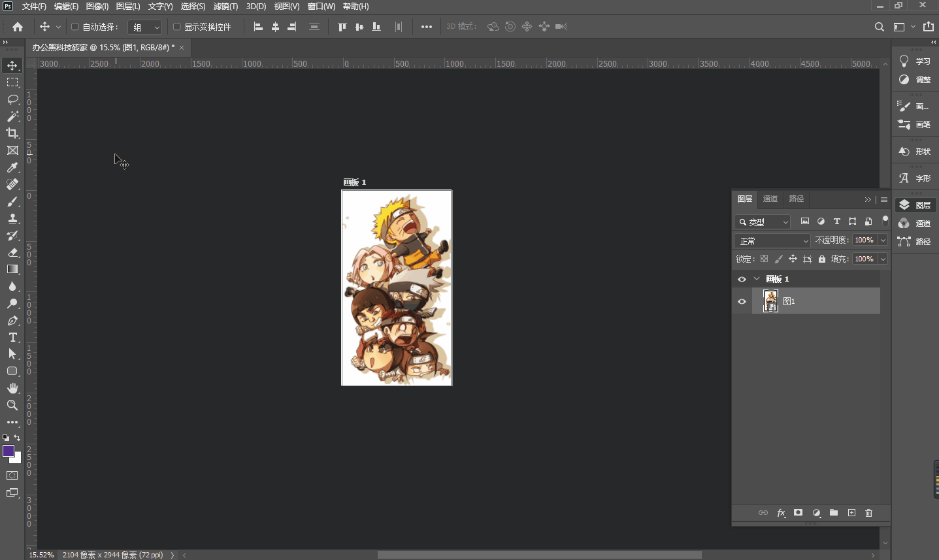The height and width of the screenshot is (560, 939).
Task: Select the Pen tool
Action: pyautogui.click(x=12, y=320)
